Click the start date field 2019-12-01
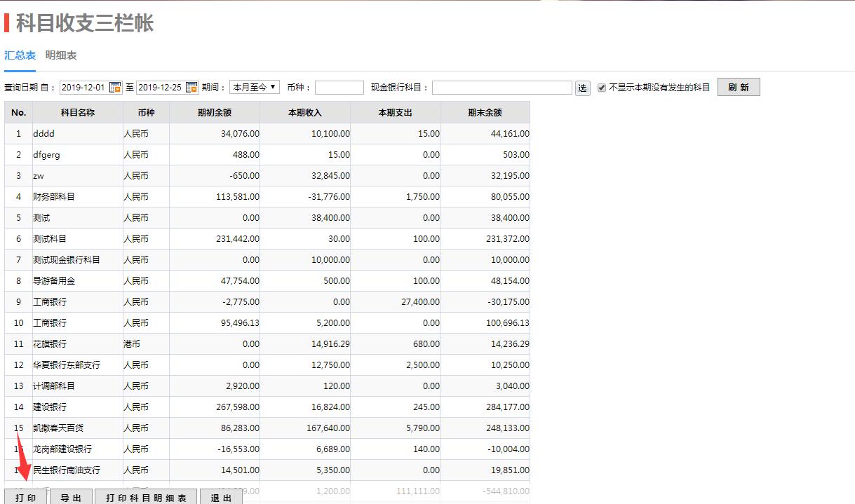This screenshot has height=504, width=855. click(83, 88)
